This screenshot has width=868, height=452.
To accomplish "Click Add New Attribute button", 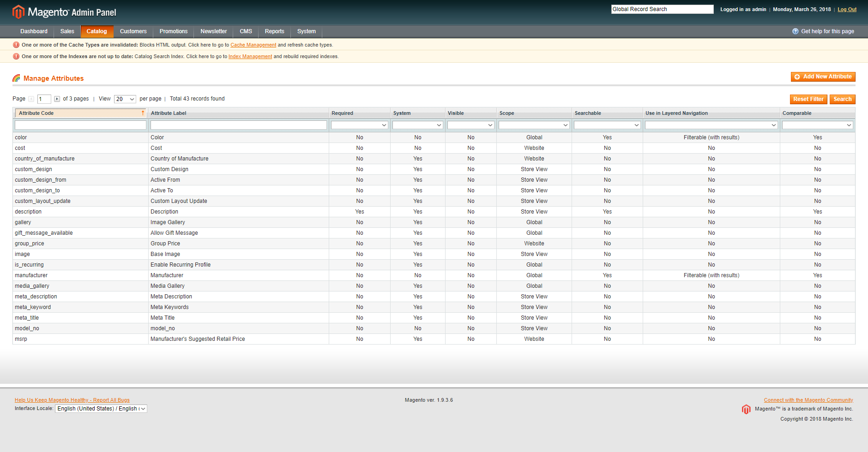I will click(823, 77).
